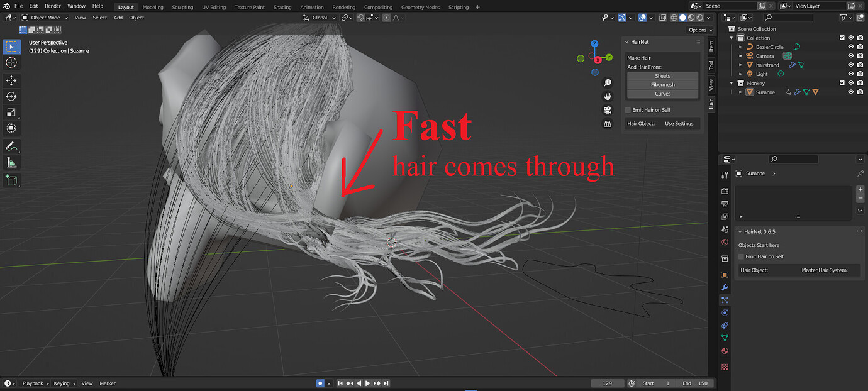Select the Scale tool
The width and height of the screenshot is (868, 391).
(x=11, y=113)
